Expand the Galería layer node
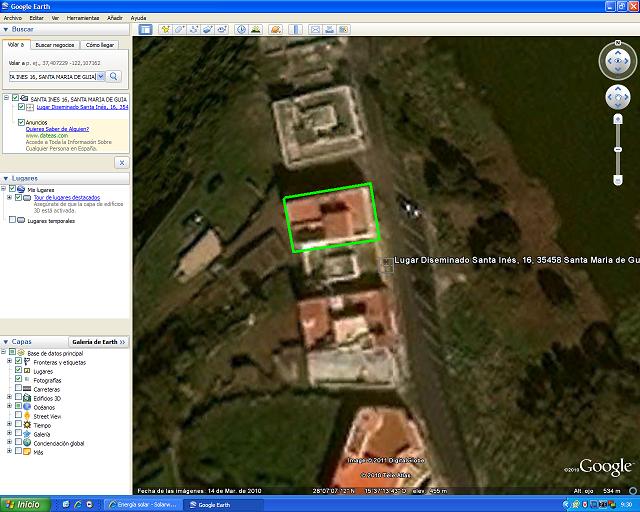Viewport: 640px width, 512px height. [x=9, y=434]
